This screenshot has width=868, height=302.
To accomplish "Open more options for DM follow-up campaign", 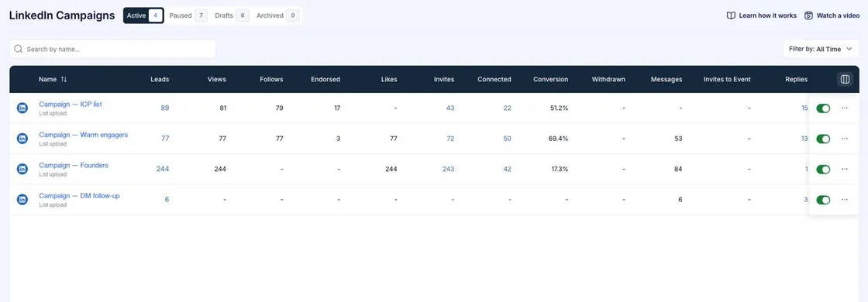I will 844,199.
